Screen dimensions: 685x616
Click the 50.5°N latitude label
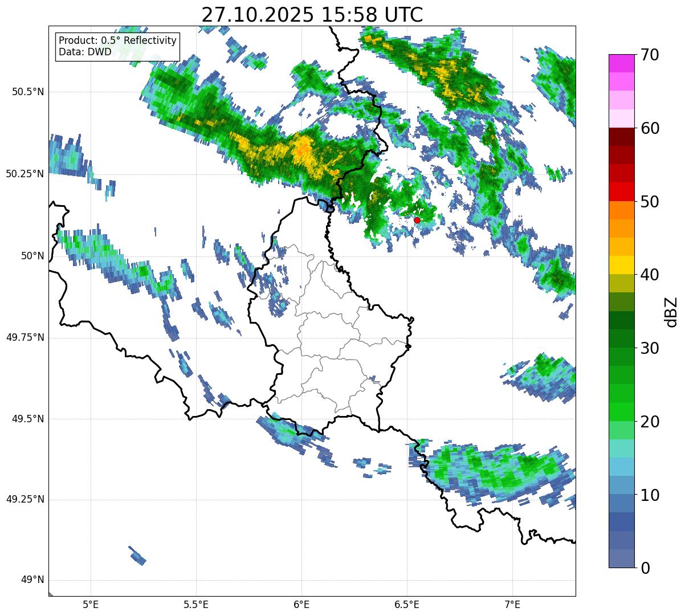pyautogui.click(x=28, y=92)
